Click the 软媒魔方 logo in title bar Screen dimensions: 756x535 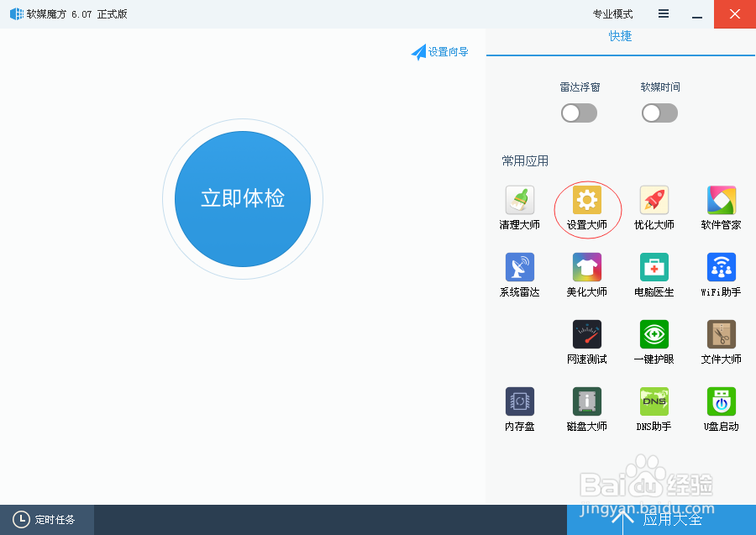(x=17, y=14)
